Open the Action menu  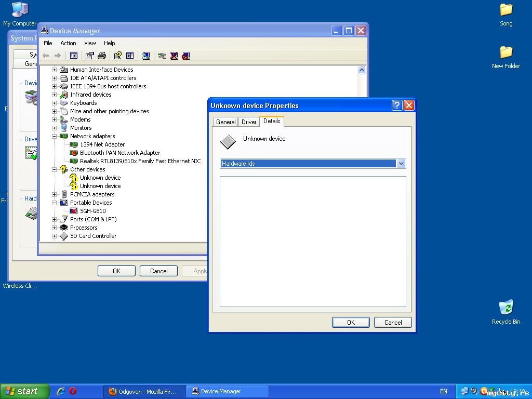68,43
